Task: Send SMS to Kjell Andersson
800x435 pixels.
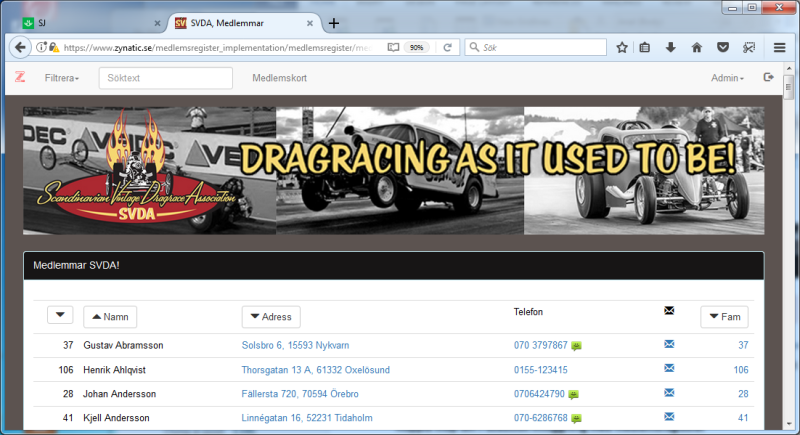Action: 576,419
